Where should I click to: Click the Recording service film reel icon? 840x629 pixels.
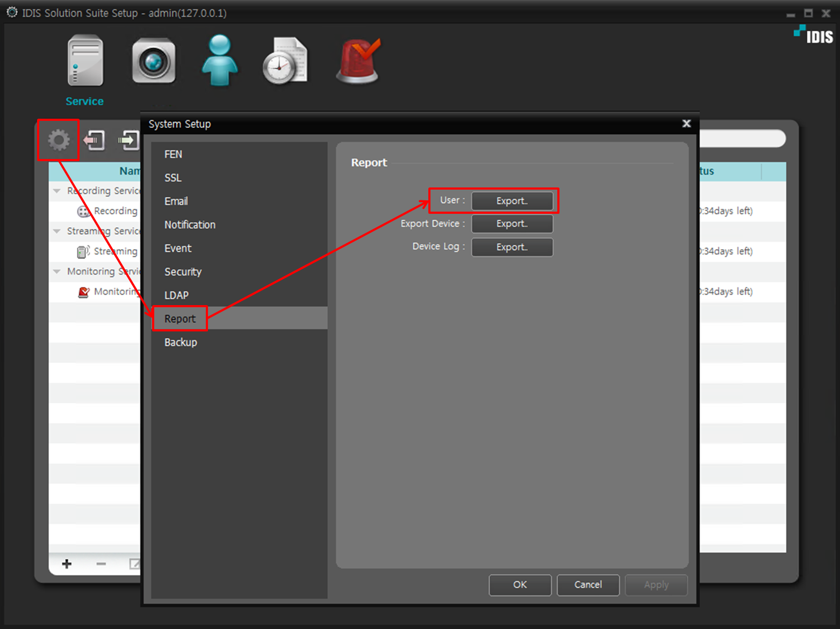[x=83, y=211]
